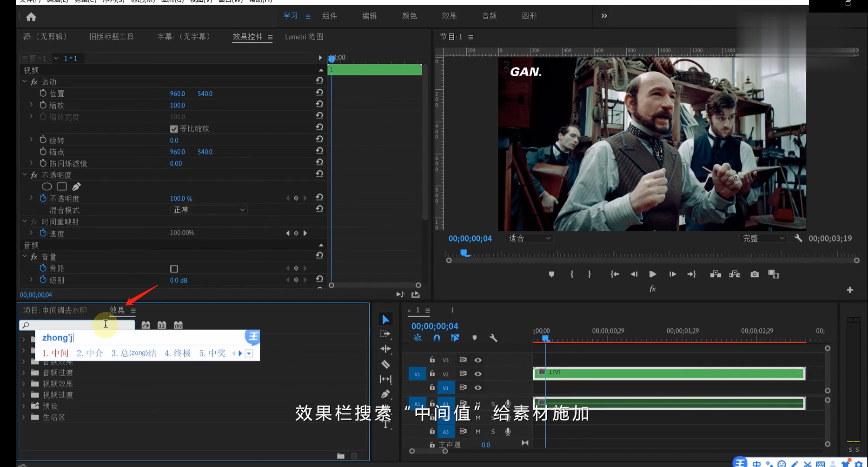
Task: Use the free draw bezier mask pen
Action: click(76, 187)
